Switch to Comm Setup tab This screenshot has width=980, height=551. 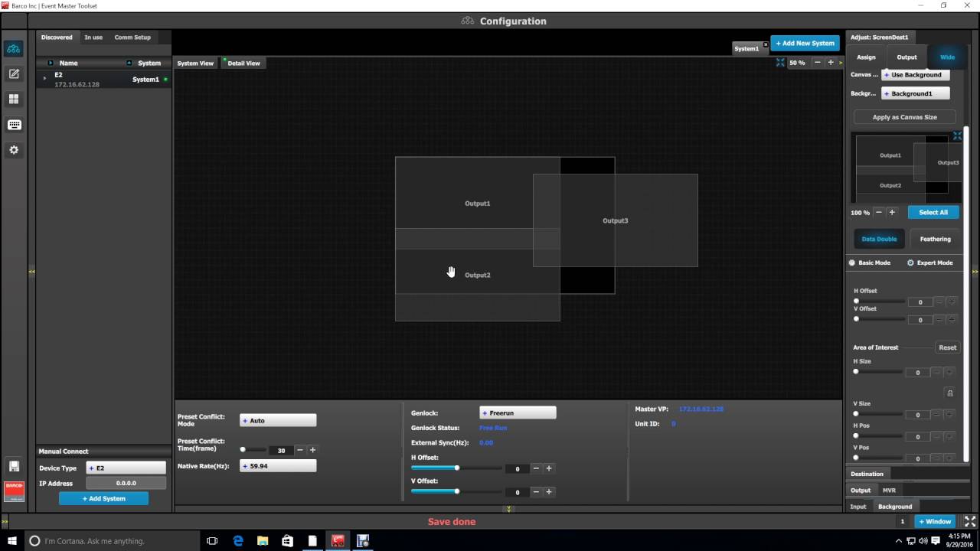(x=132, y=37)
